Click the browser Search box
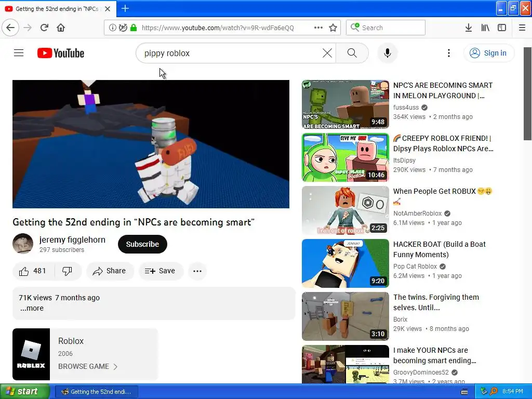 pos(386,28)
